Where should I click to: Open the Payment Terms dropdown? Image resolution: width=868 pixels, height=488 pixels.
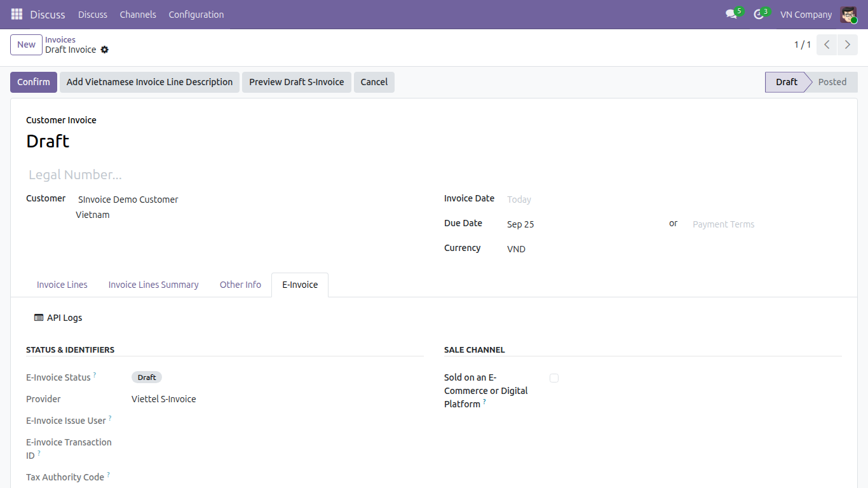coord(767,224)
